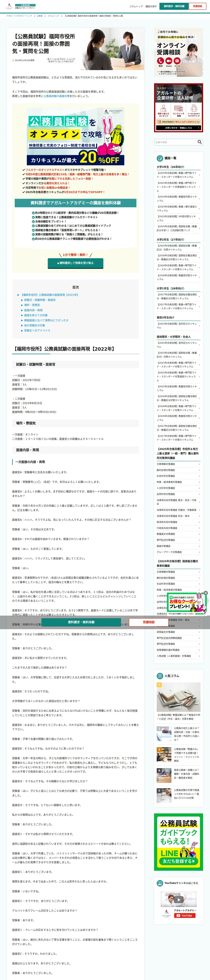Viewport: 210px width, 980px height.
Task: Click the update date clock icon near 2024年12月18日更新
Action: [x=13, y=60]
